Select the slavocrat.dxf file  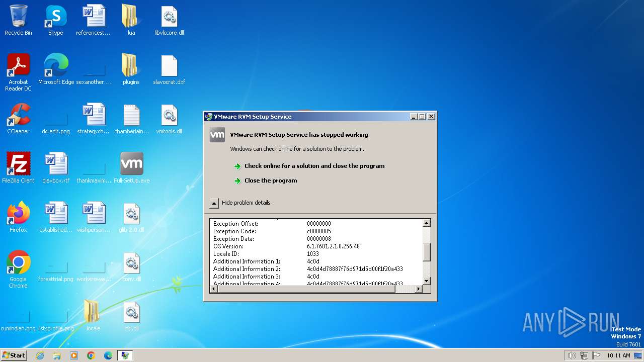(x=169, y=70)
